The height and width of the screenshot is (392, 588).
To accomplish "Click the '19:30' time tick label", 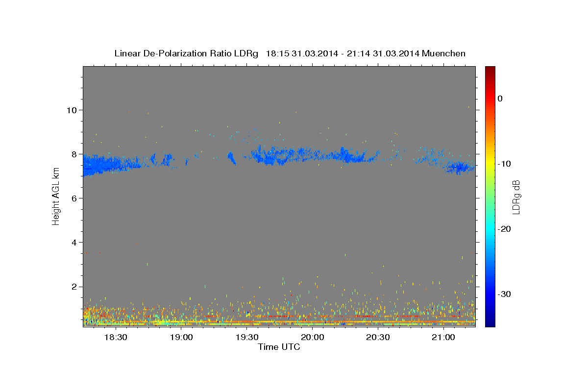I will point(247,338).
